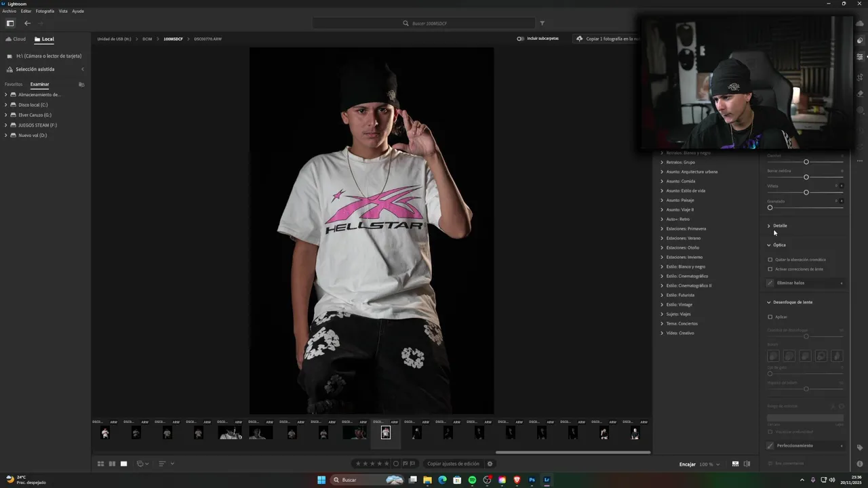Open the Ayuda menu
868x488 pixels.
78,11
